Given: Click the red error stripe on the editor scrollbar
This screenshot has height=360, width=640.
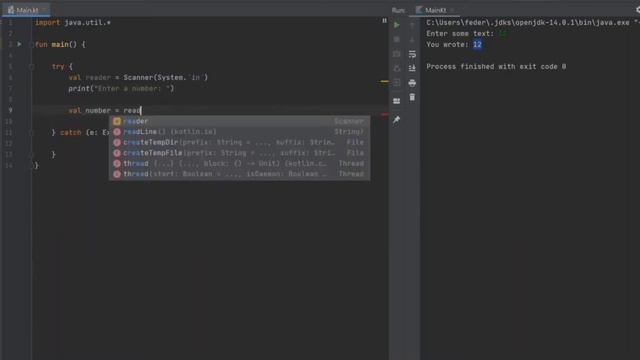Looking at the screenshot, I should tap(384, 115).
